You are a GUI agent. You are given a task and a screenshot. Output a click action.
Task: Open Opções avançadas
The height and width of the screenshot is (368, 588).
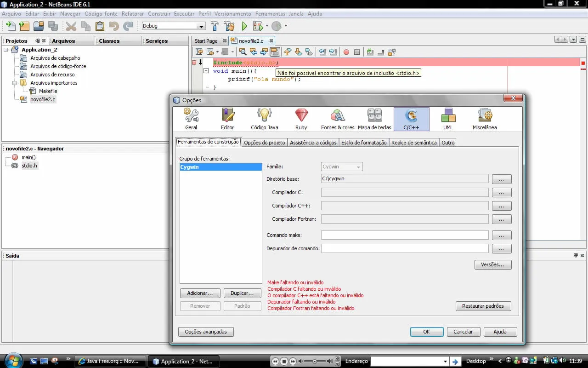click(205, 332)
